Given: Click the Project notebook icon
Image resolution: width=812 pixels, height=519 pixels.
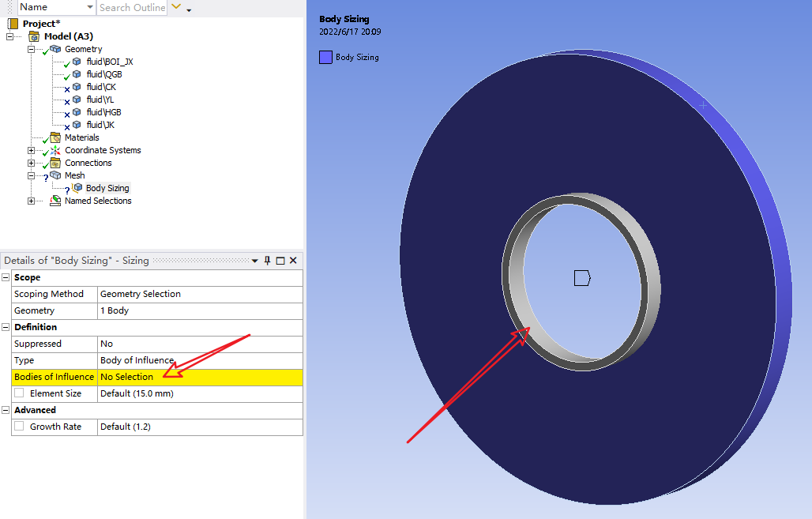Looking at the screenshot, I should click(x=13, y=24).
